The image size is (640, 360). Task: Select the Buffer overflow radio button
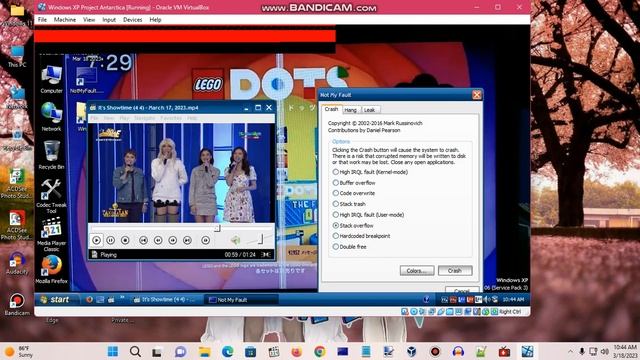pos(336,182)
